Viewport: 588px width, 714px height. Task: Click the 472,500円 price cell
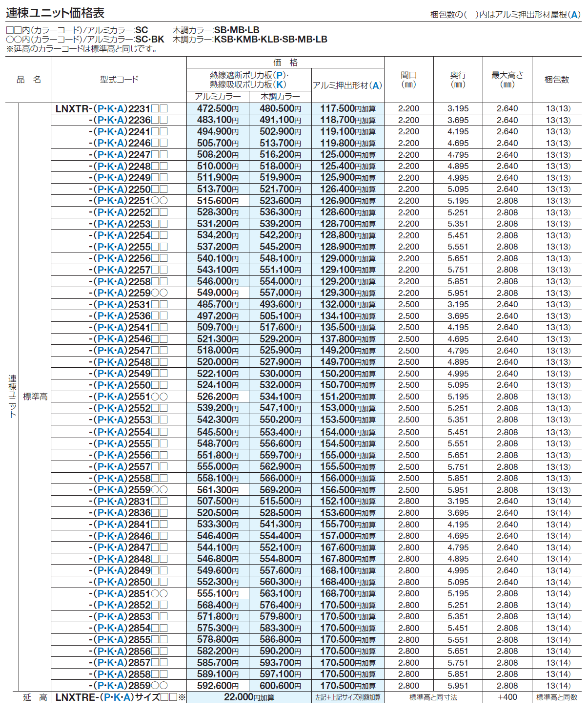point(218,108)
